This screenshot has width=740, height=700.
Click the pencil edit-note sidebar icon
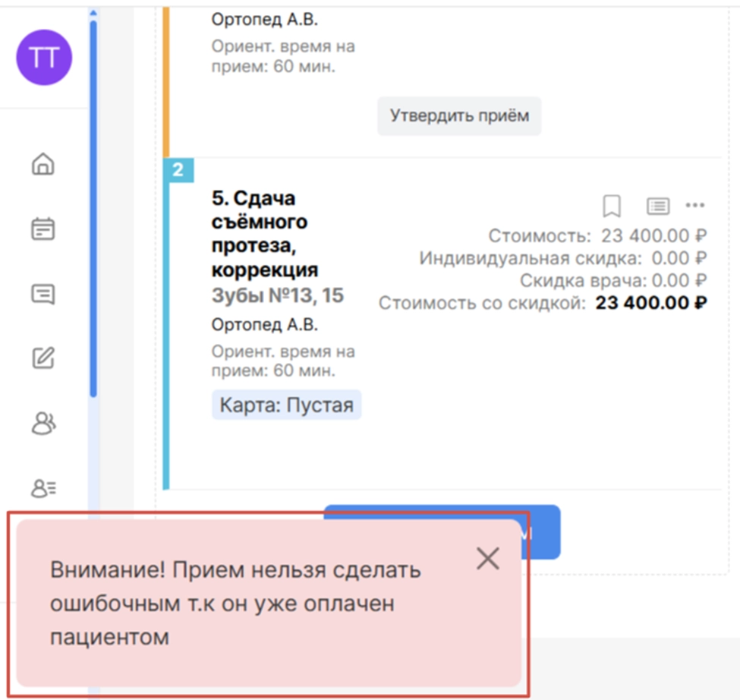43,358
